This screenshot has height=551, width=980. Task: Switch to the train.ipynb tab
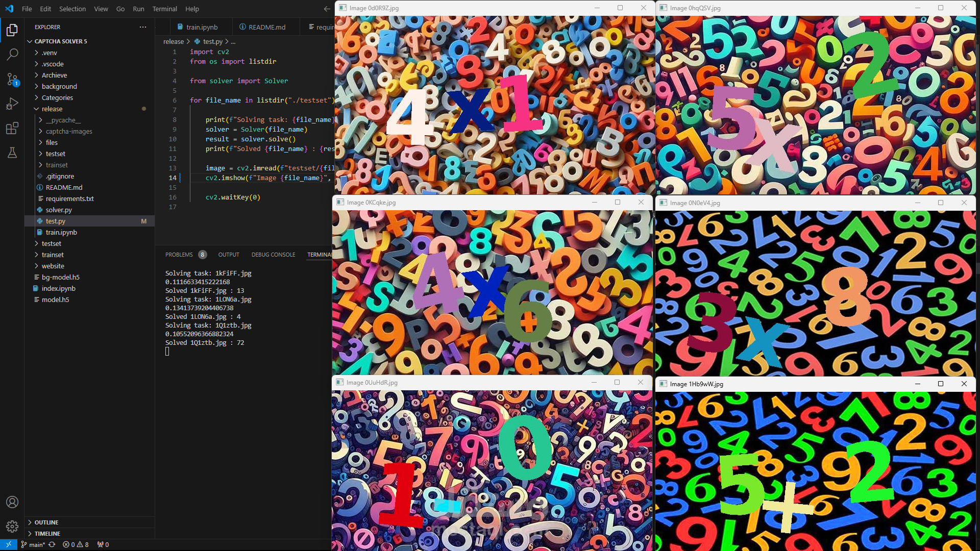(x=202, y=27)
